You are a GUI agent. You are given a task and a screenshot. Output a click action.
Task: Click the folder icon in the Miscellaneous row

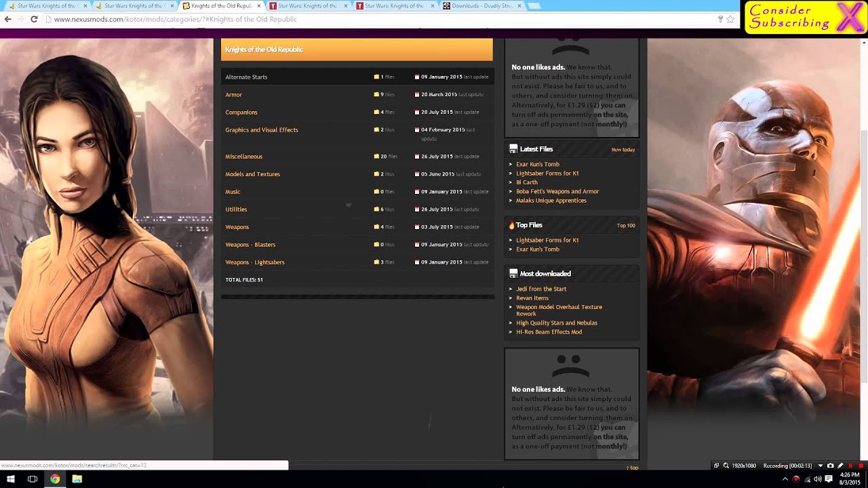pyautogui.click(x=376, y=157)
